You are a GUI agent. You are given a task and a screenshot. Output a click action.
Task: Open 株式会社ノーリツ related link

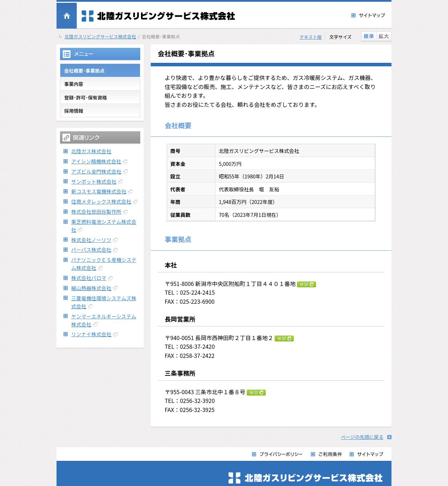(91, 240)
